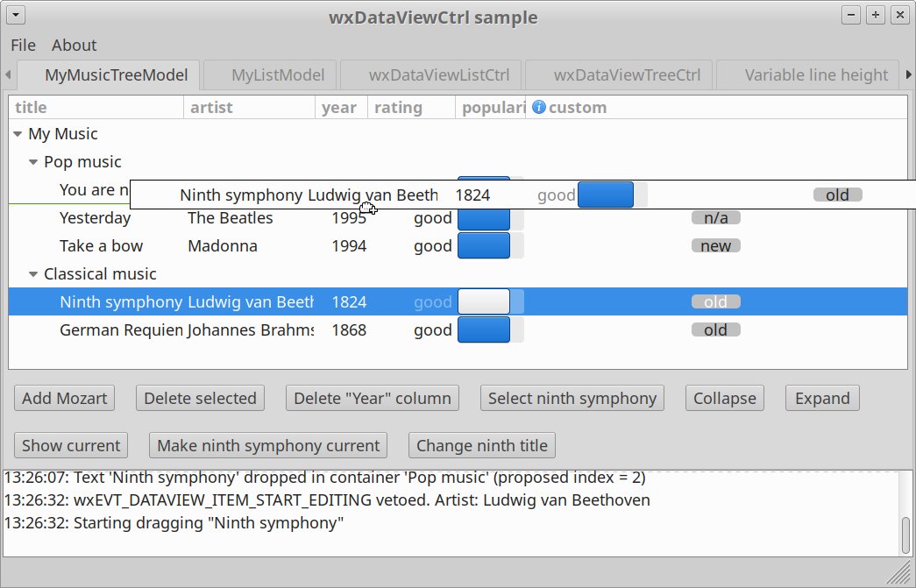Click the Add Mozart button
Viewport: 916px width, 588px height.
click(x=64, y=398)
